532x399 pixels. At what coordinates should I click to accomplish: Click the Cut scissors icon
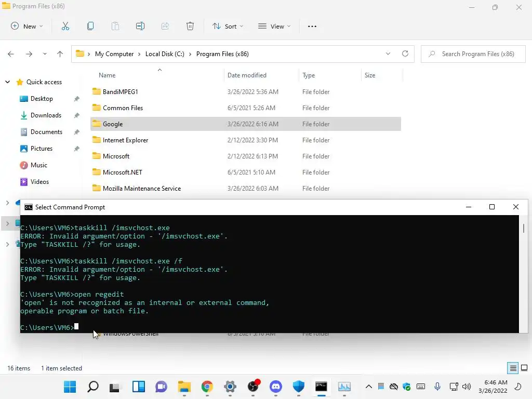pos(65,26)
